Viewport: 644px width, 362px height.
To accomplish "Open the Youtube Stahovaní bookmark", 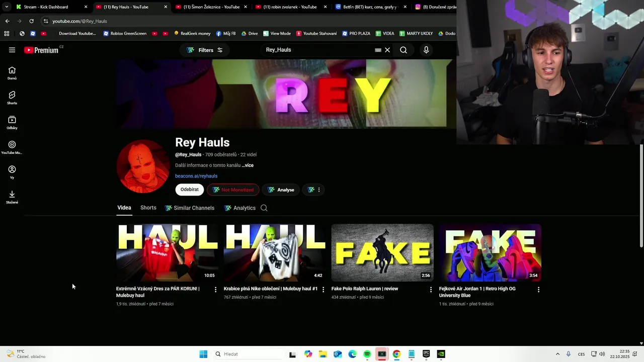I will tap(316, 34).
